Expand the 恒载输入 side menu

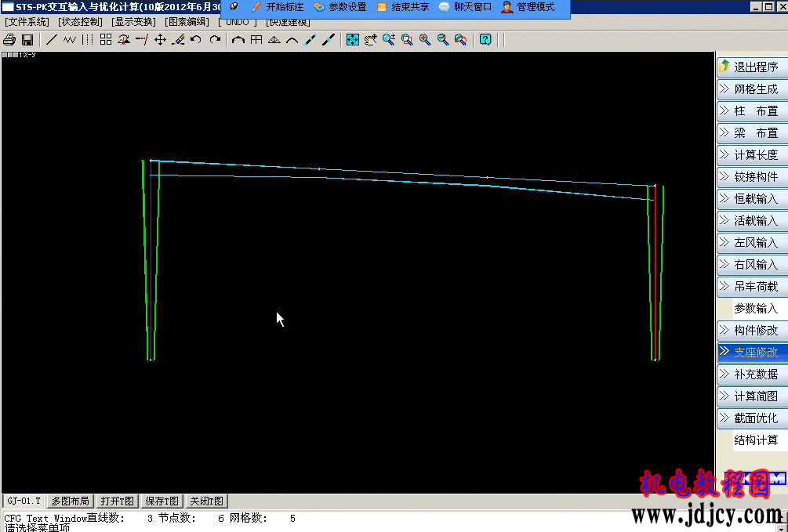(x=752, y=199)
